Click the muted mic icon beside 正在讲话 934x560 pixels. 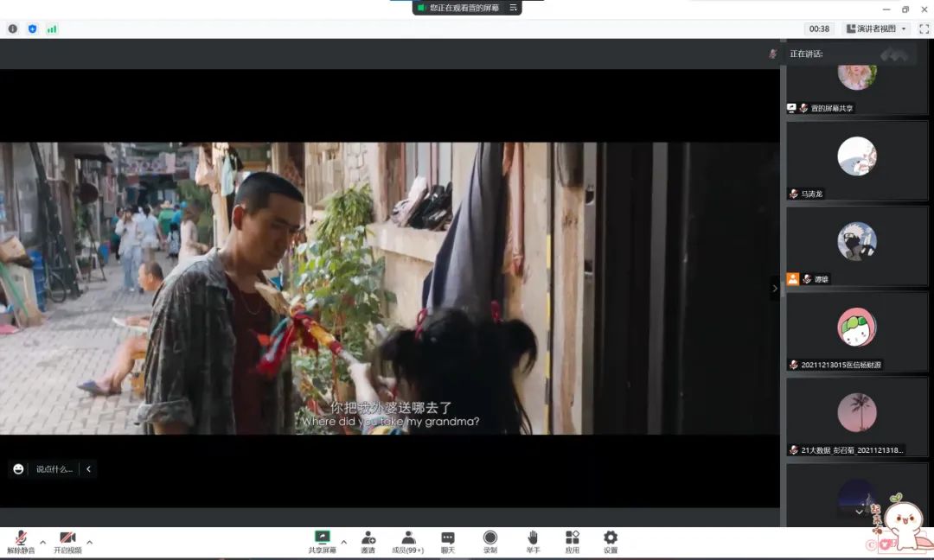772,54
